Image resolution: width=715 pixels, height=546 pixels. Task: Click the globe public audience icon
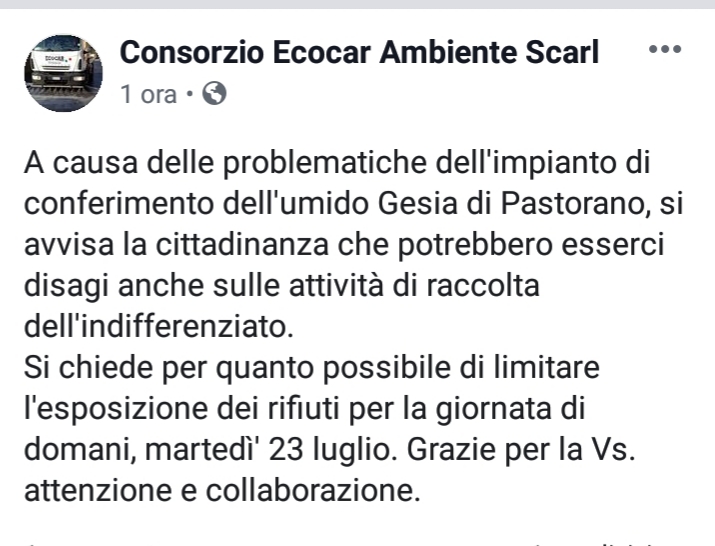point(214,94)
